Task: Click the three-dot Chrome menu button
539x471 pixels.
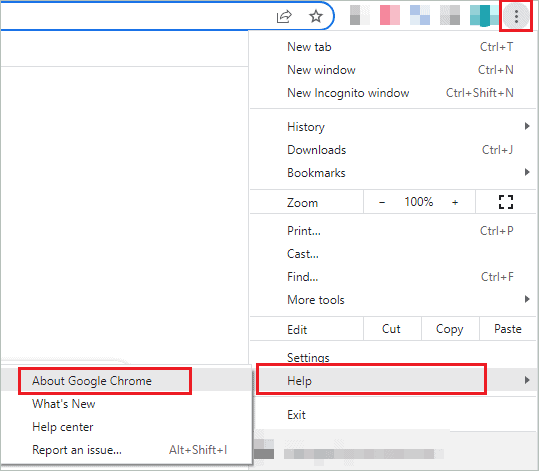Action: pyautogui.click(x=516, y=16)
